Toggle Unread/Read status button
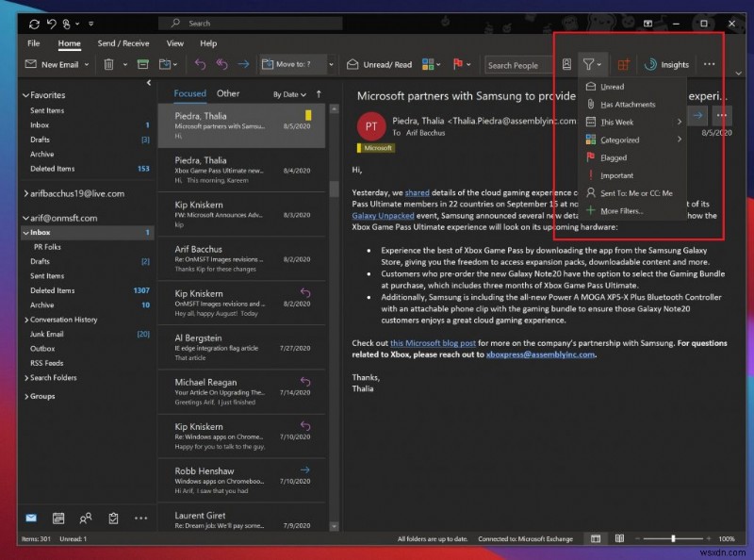Screen dimensions: 754x560 click(x=381, y=65)
